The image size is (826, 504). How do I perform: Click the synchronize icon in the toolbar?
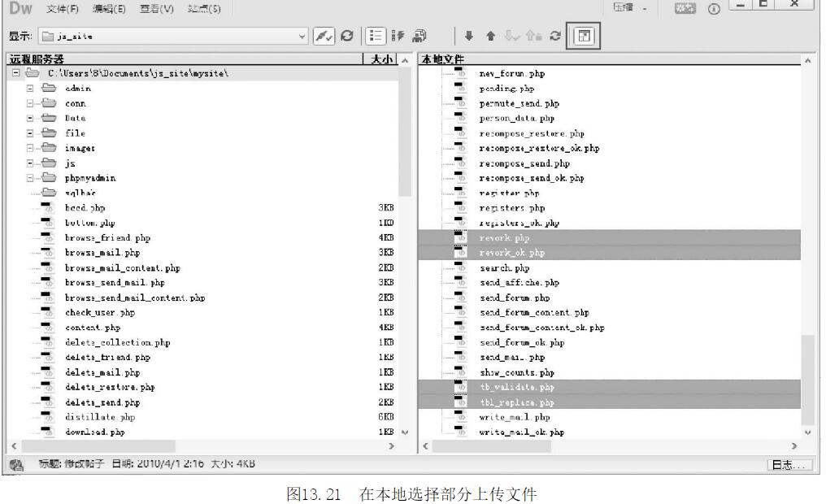[x=557, y=36]
